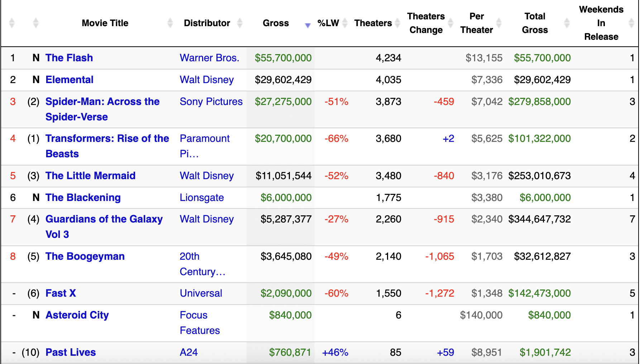
Task: Open Elemental movie link
Action: tap(70, 80)
